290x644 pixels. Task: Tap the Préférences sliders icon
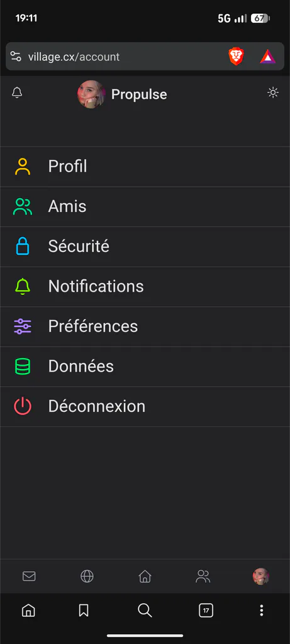click(23, 326)
